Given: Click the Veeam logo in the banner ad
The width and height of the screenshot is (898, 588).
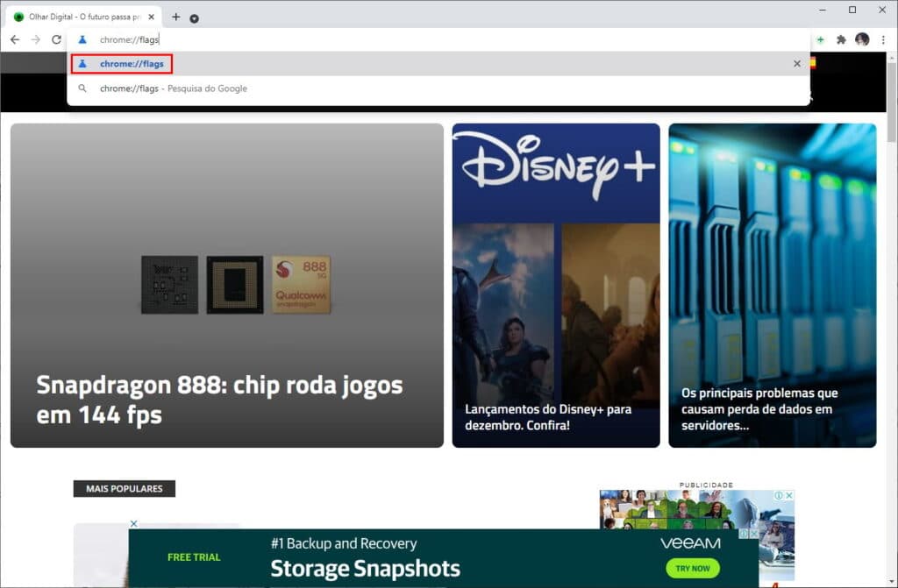Looking at the screenshot, I should 690,542.
